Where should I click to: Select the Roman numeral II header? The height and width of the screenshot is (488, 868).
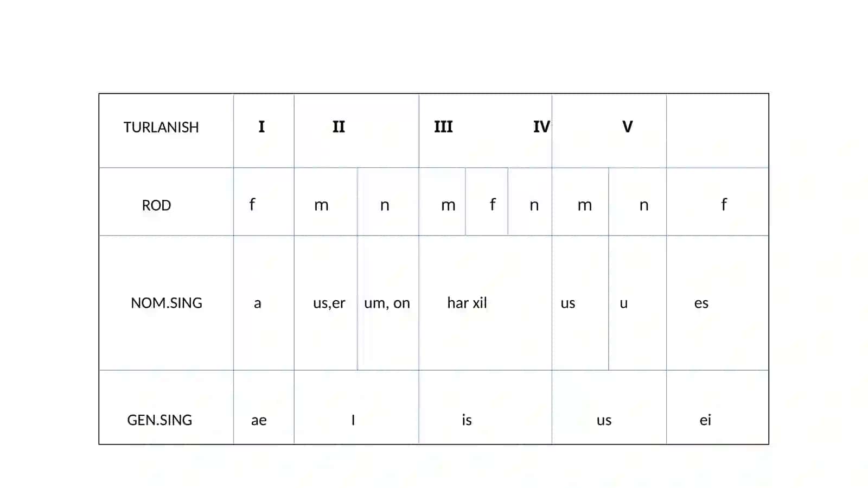pos(339,126)
